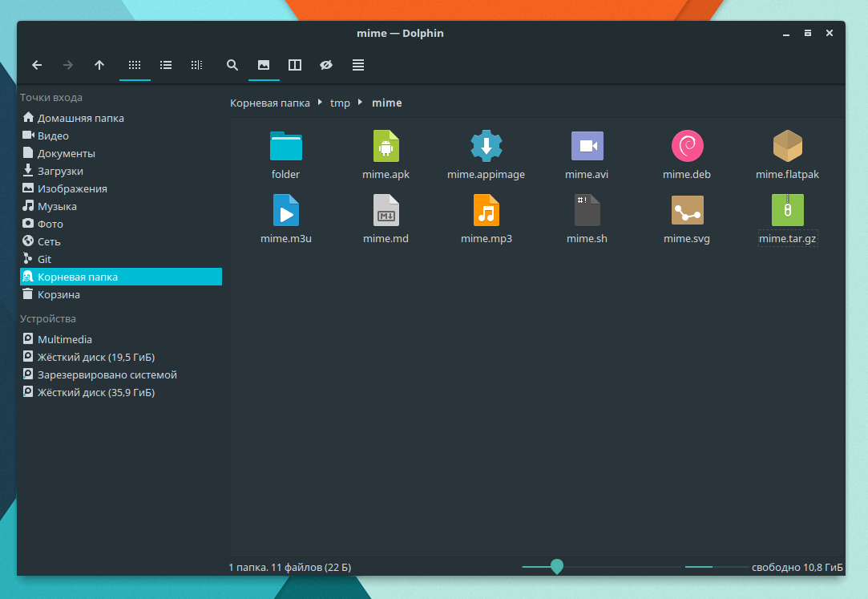Select the mime.sh script file

[587, 210]
